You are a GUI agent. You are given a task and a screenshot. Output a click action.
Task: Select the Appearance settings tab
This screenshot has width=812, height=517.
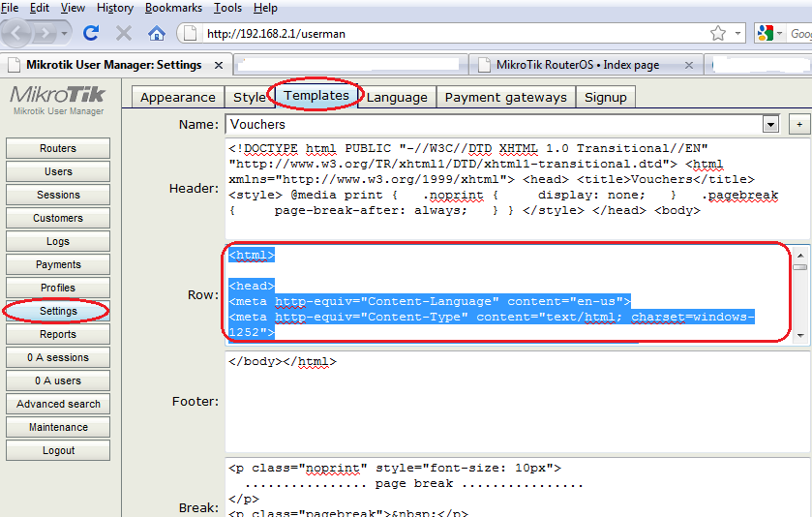click(178, 98)
